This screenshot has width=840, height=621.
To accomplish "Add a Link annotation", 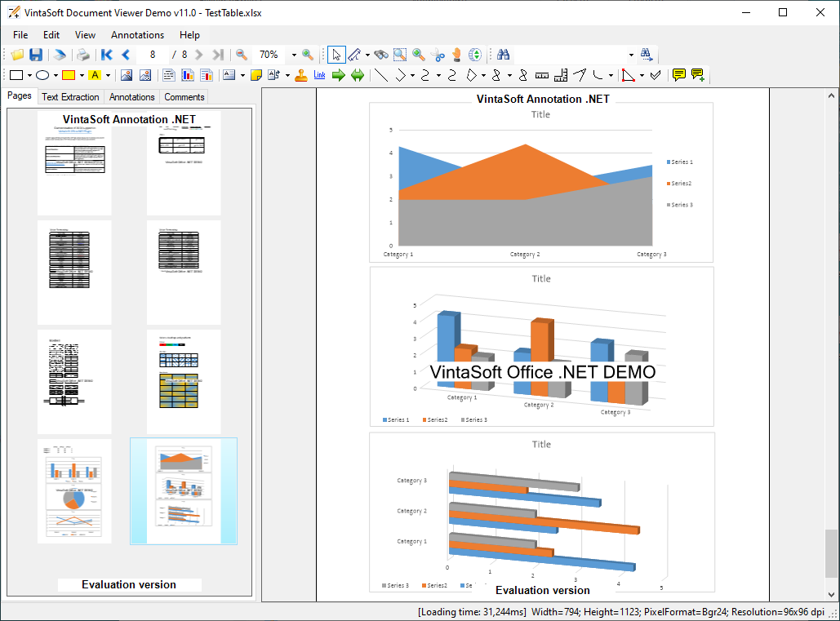I will click(x=319, y=76).
